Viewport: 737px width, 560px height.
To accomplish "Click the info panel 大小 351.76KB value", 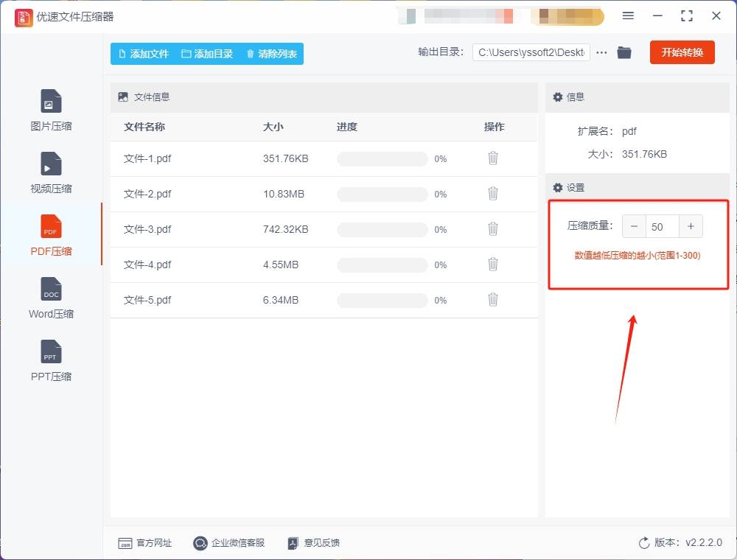I will [x=644, y=155].
